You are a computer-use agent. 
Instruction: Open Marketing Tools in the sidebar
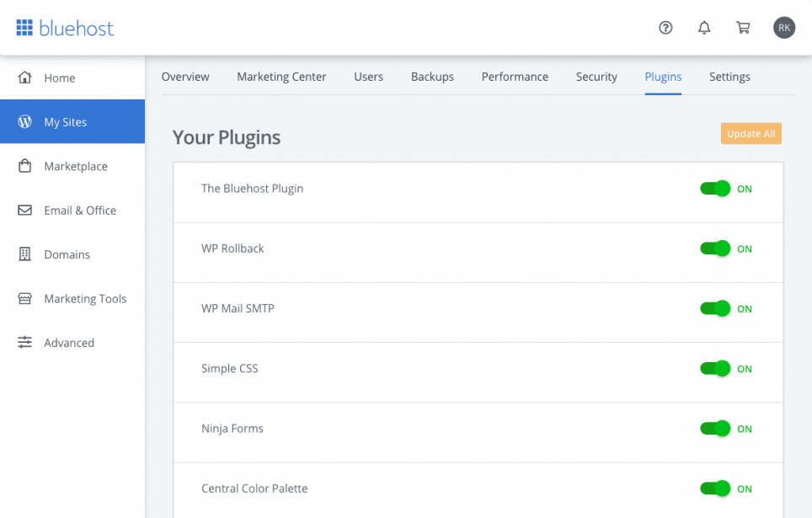pos(85,299)
